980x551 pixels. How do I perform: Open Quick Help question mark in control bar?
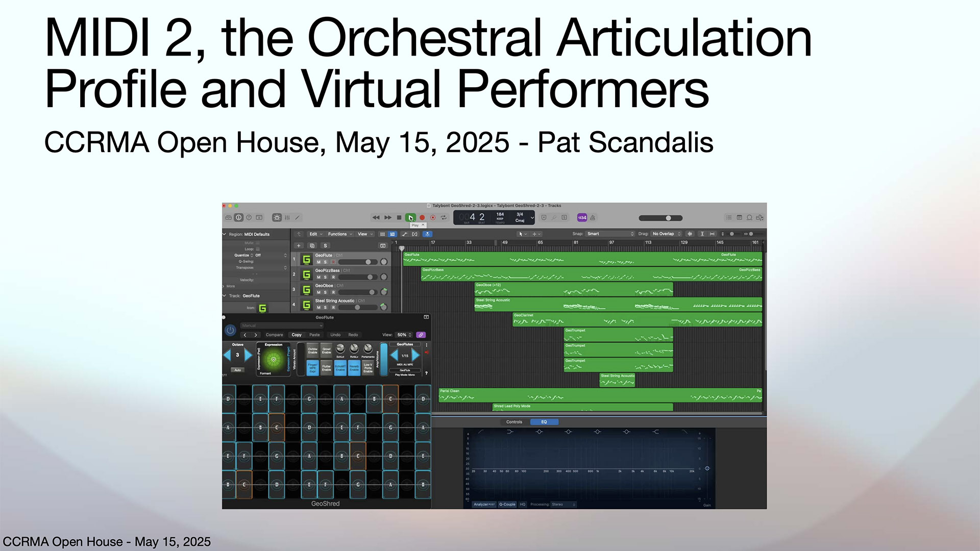click(x=249, y=218)
